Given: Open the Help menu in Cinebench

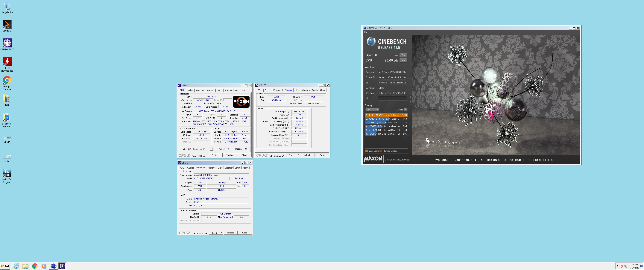Looking at the screenshot, I should tap(372, 32).
